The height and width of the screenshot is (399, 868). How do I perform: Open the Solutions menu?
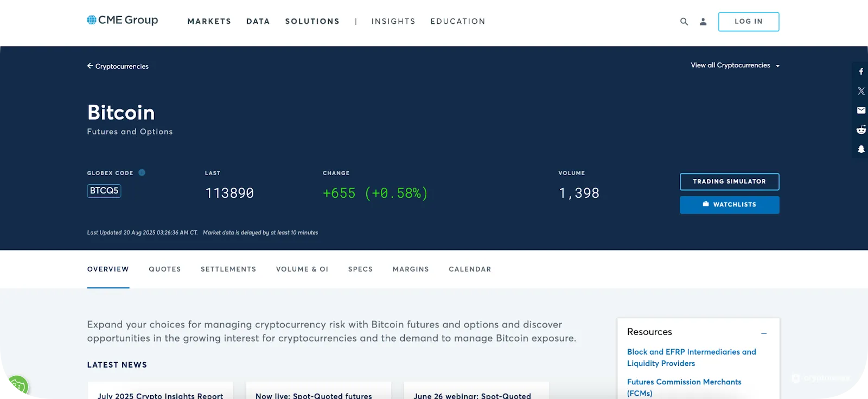[312, 21]
